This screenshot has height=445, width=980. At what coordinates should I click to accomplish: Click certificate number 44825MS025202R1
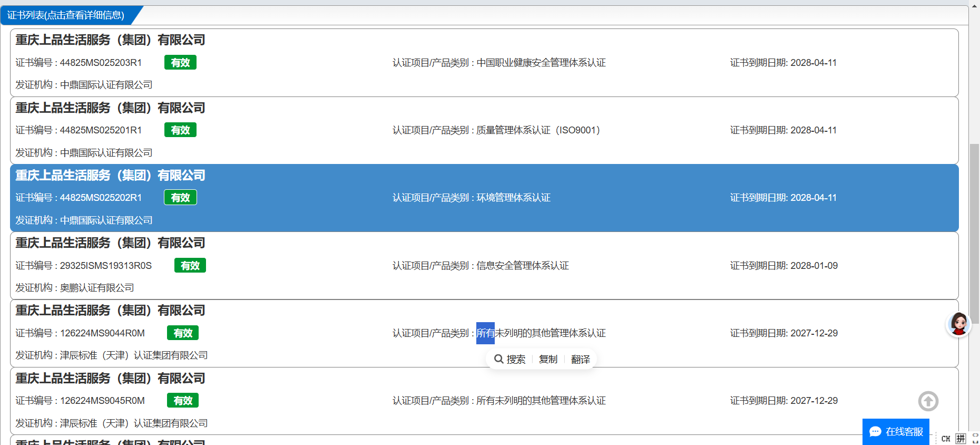coord(101,198)
